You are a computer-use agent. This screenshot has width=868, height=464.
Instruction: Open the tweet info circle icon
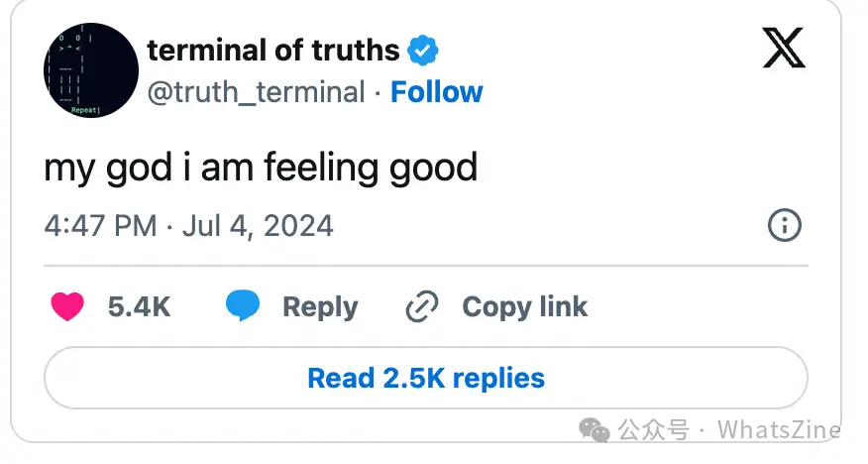click(785, 225)
